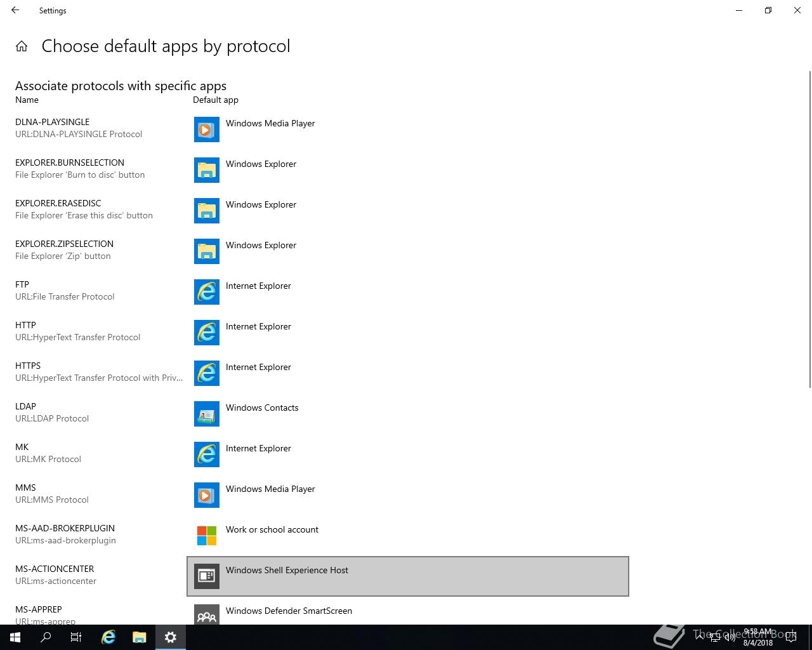812x650 pixels.
Task: Click Settings gear in taskbar
Action: (x=170, y=637)
